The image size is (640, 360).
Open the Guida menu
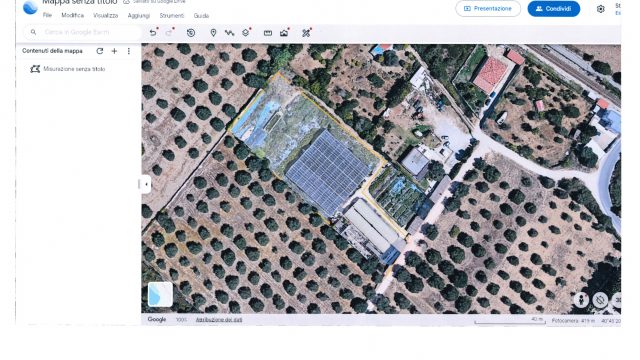[x=201, y=16]
